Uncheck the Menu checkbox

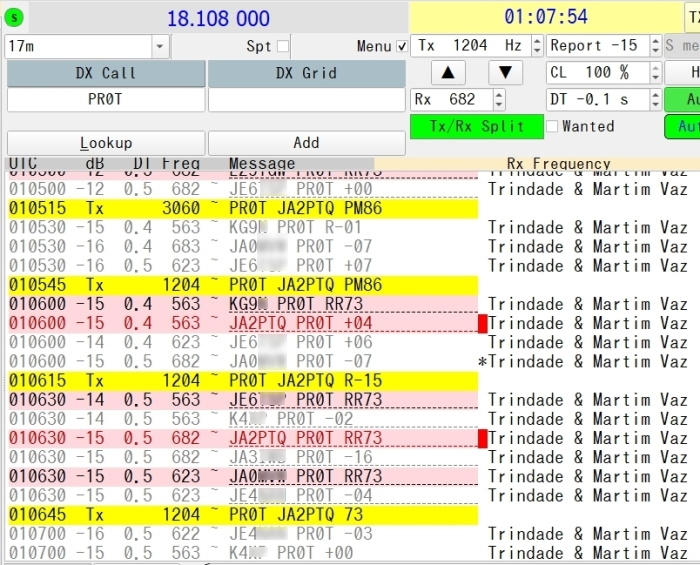pyautogui.click(x=402, y=46)
